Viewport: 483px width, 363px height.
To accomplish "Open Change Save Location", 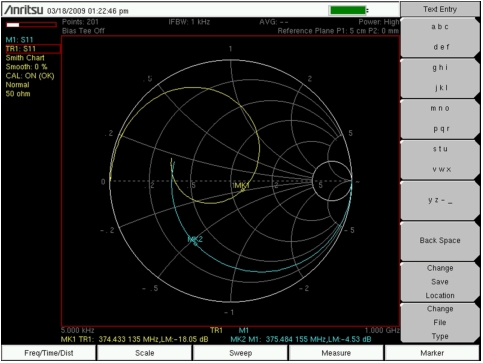I will click(x=440, y=282).
